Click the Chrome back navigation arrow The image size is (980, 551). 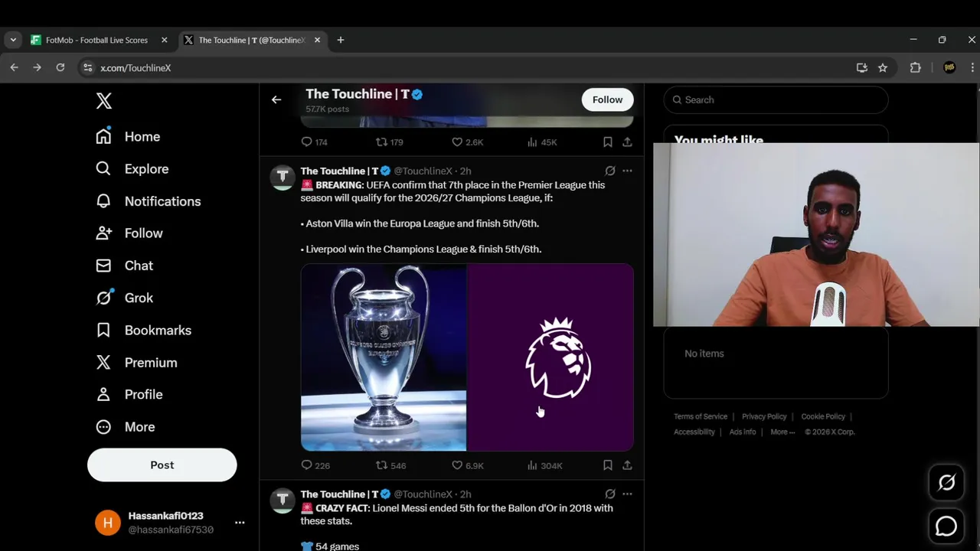click(x=14, y=67)
